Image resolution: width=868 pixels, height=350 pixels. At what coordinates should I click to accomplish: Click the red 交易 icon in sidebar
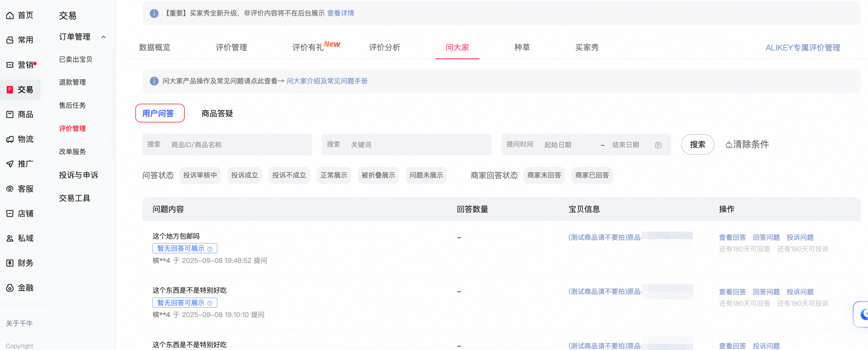[x=10, y=89]
